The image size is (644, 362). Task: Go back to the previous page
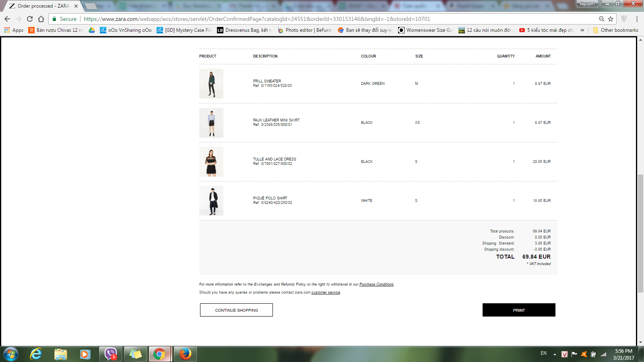7,19
